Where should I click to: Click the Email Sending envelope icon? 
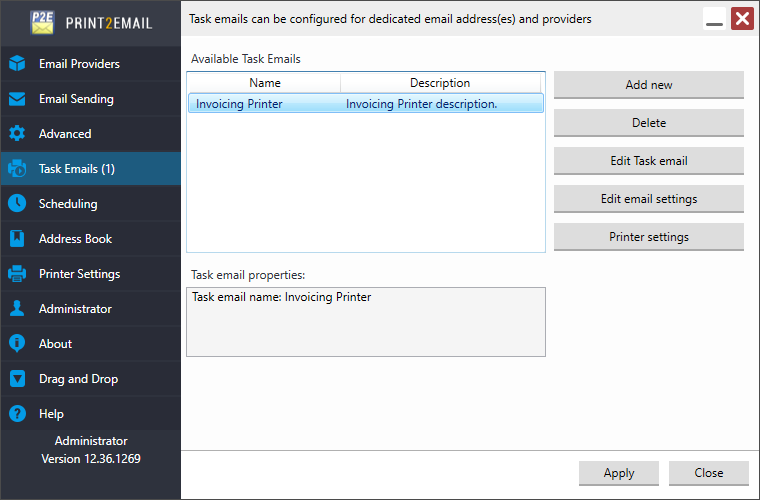click(x=17, y=99)
